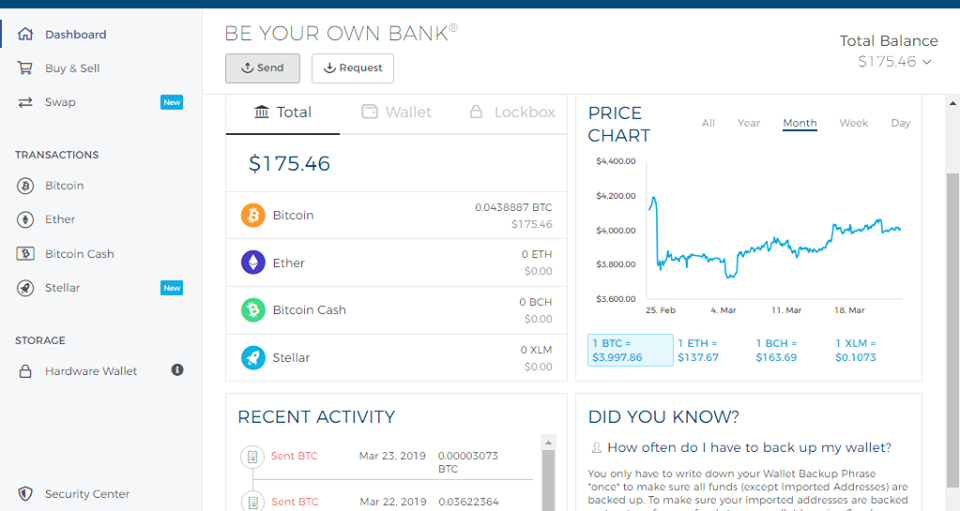Click the 0.00003073 BTC transaction amount
This screenshot has width=960, height=511.
pos(468,462)
